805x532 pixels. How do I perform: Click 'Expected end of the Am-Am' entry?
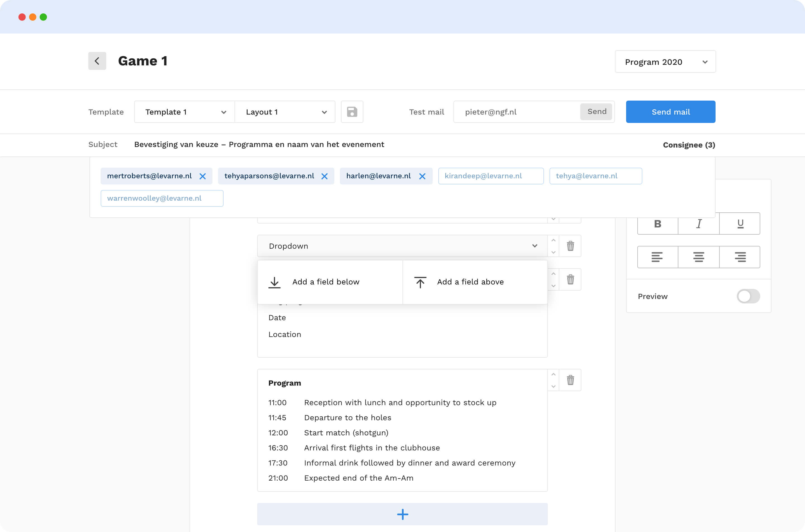359,478
